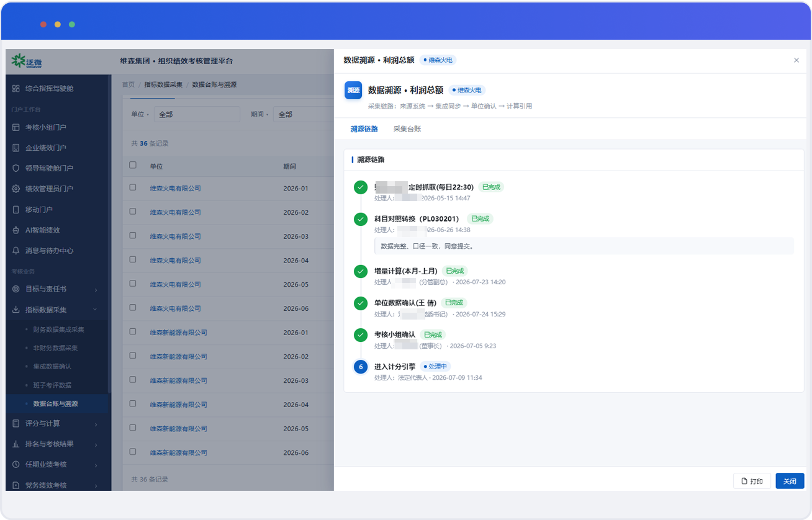The image size is (812, 520).
Task: Switch to the 采集台账 tab
Action: click(x=407, y=129)
